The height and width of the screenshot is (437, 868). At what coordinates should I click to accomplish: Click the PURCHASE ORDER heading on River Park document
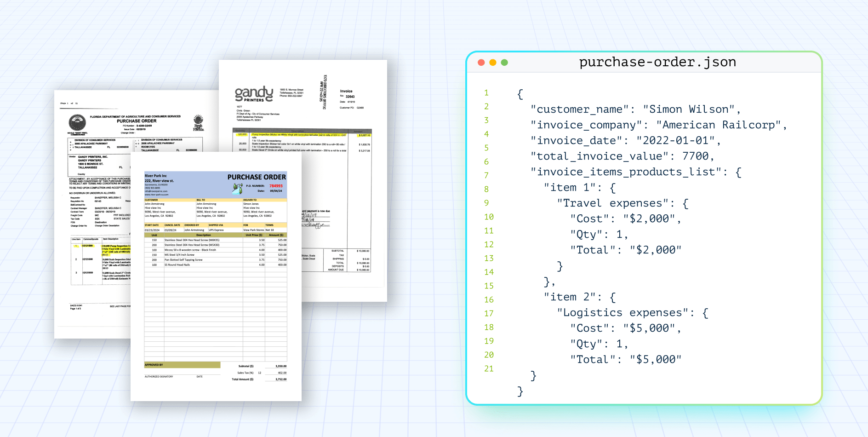257,177
